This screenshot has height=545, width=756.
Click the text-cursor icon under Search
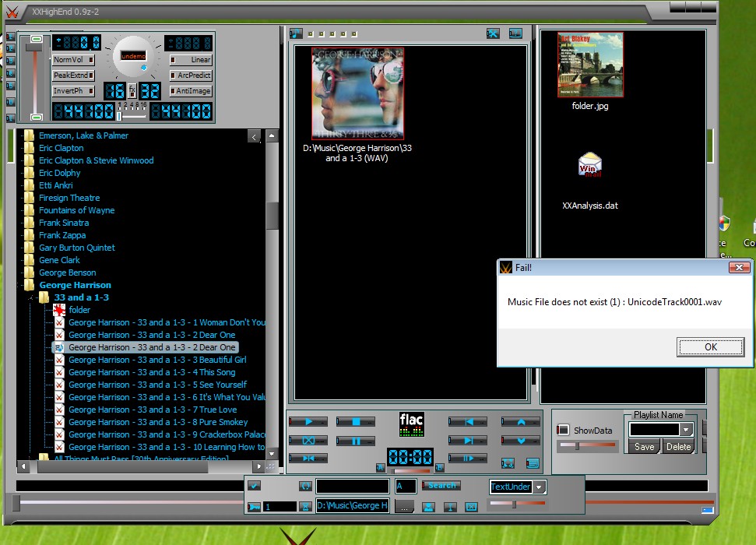(450, 506)
